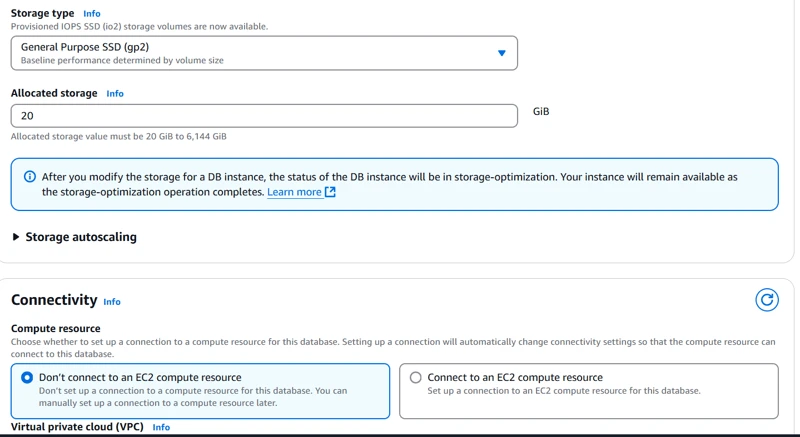Choose the Connect to an EC2 compute resource radio
Screen dimensions: 800x437
pos(416,378)
